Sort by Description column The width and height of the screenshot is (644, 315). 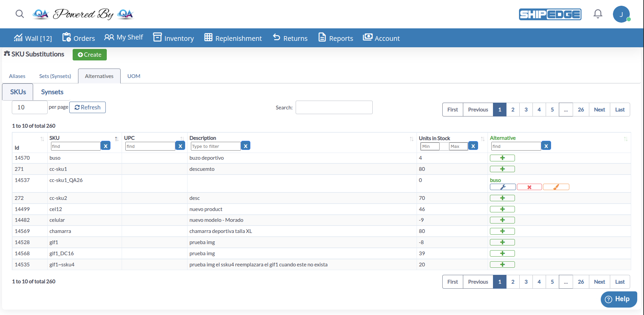click(411, 139)
